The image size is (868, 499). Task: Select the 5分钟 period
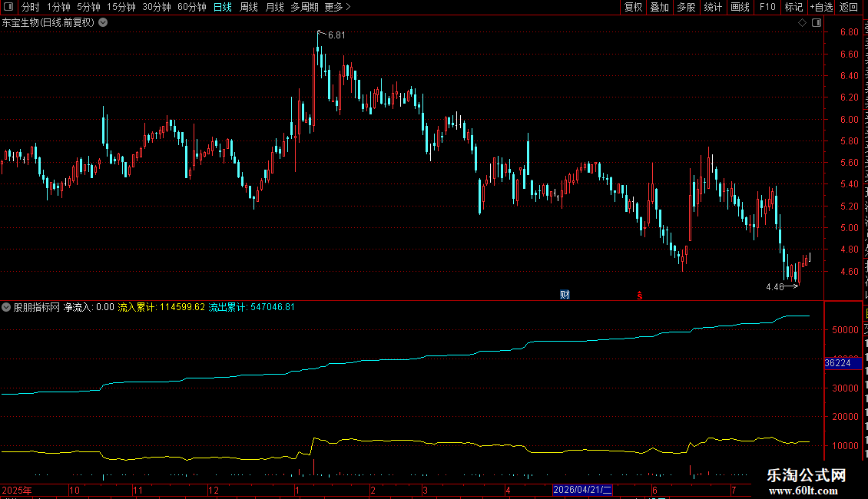click(88, 7)
